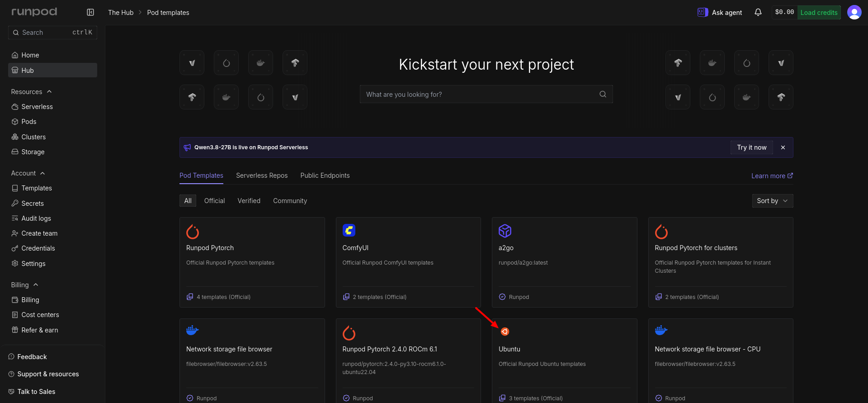Go to The Hub breadcrumb
The width and height of the screenshot is (868, 403).
[x=121, y=13]
